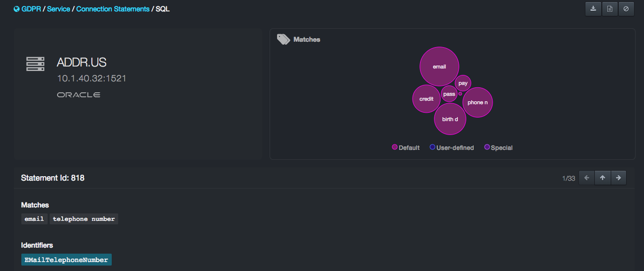
Task: Go to Connection Statements breadcrumb
Action: 113,9
